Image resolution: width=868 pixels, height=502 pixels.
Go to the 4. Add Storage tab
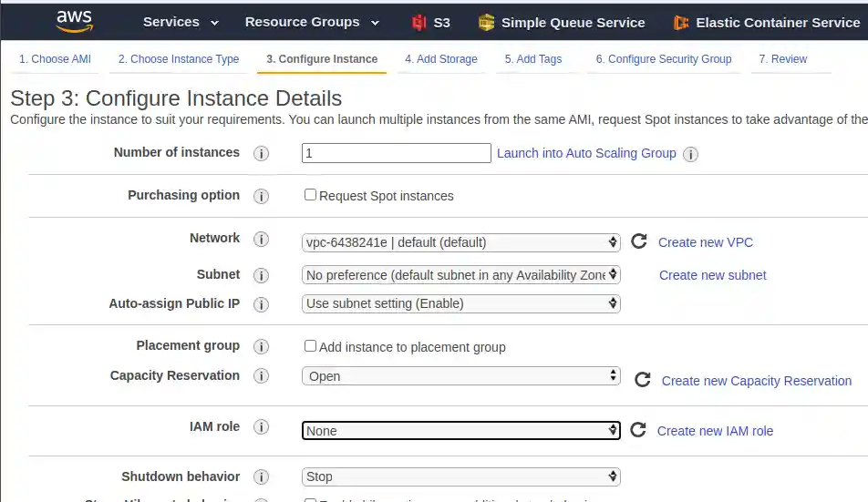(x=440, y=59)
